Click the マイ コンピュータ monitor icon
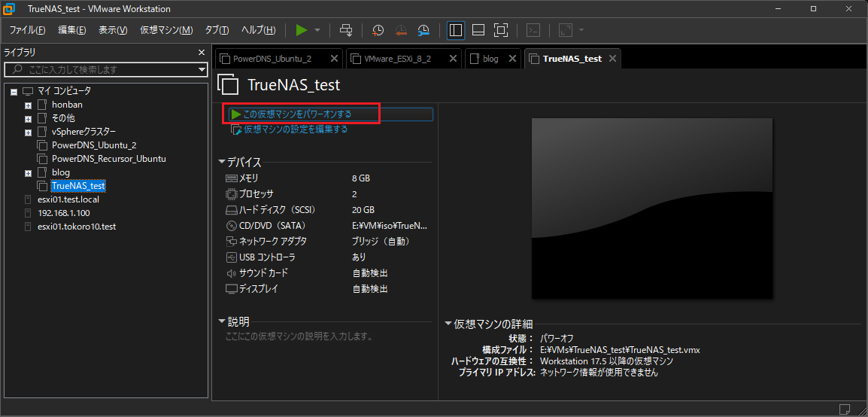 pyautogui.click(x=28, y=91)
